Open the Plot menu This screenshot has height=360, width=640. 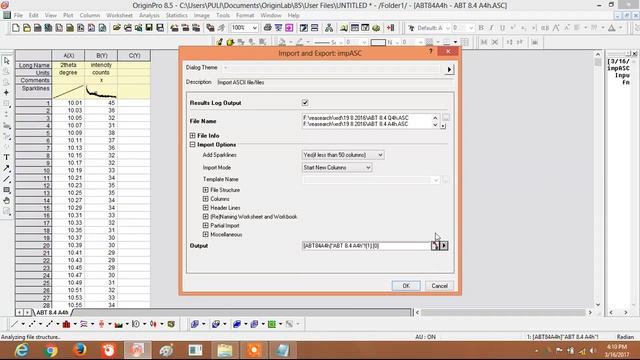tap(68, 16)
